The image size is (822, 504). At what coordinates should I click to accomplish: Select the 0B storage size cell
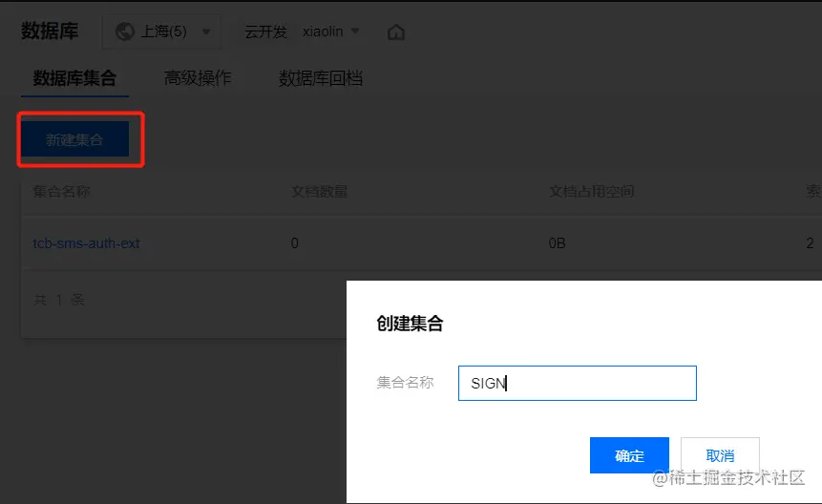(557, 243)
